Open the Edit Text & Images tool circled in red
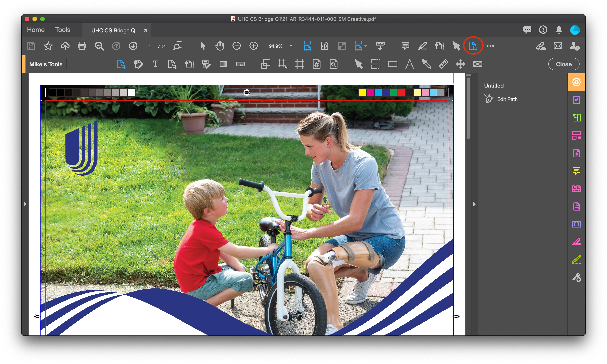Image resolution: width=607 pixels, height=364 pixels. point(473,46)
